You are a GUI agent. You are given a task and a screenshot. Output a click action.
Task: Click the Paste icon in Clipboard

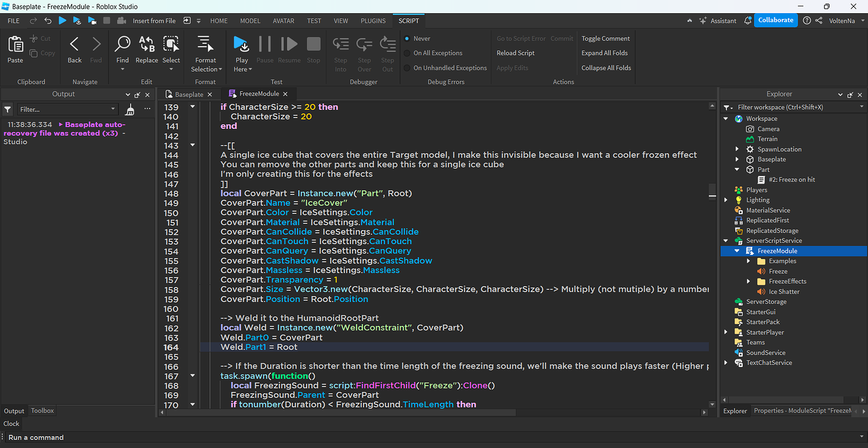click(x=15, y=45)
